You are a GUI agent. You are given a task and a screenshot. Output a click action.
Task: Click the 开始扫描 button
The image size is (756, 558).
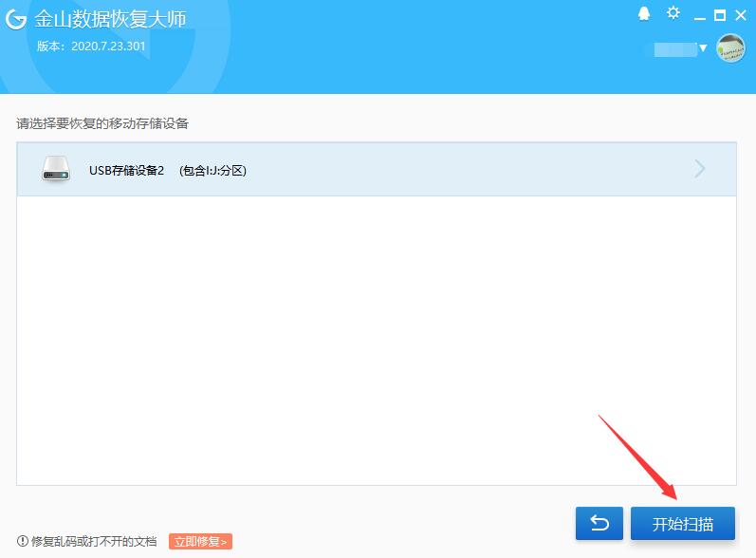pos(683,523)
